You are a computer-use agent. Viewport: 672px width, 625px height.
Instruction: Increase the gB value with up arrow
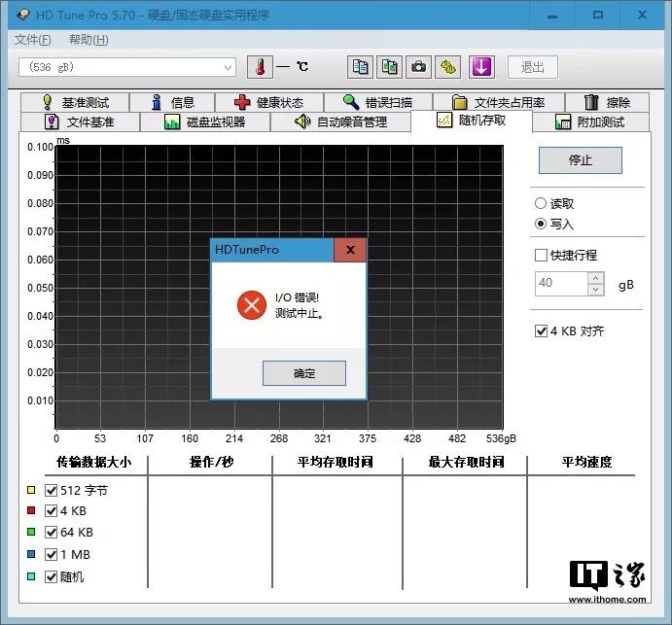(x=596, y=278)
